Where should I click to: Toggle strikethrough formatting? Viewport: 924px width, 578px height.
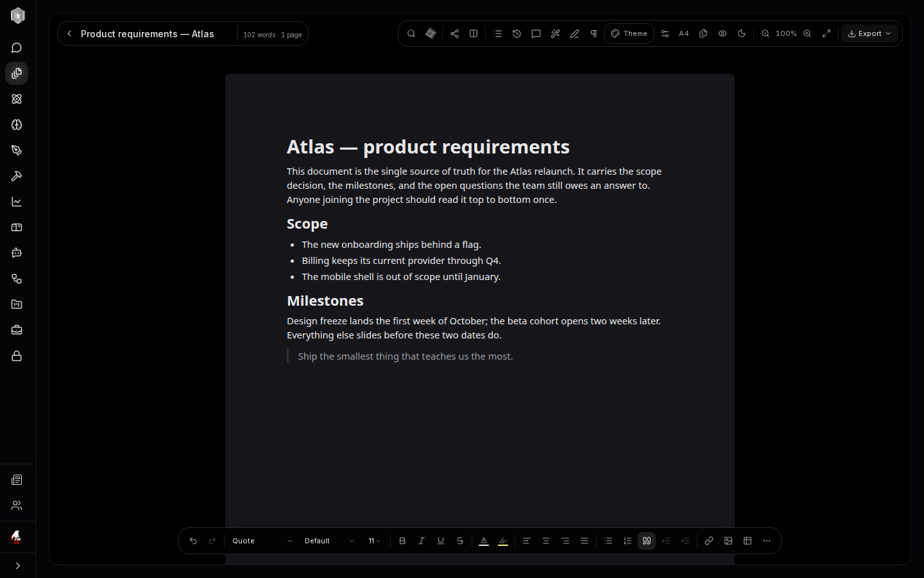(460, 541)
